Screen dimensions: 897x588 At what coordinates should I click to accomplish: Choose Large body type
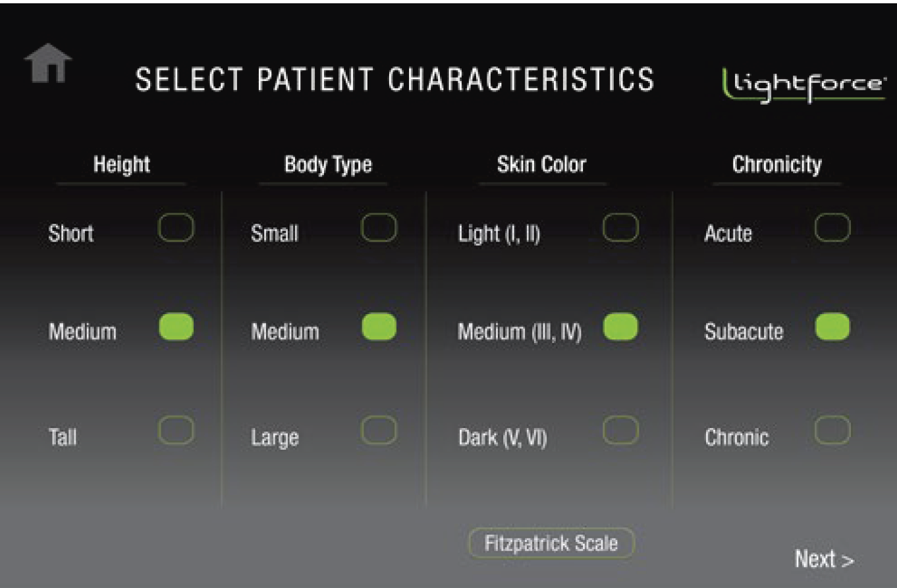pyautogui.click(x=379, y=431)
